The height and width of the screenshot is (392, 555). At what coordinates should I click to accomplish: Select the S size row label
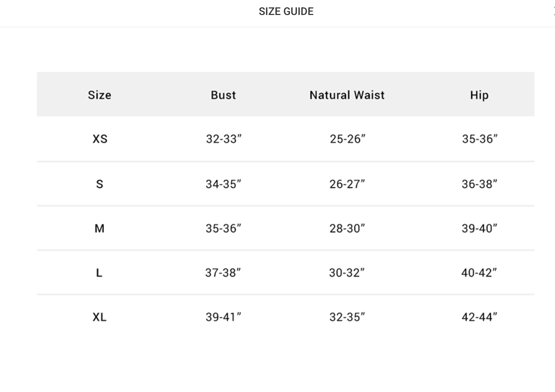click(100, 184)
